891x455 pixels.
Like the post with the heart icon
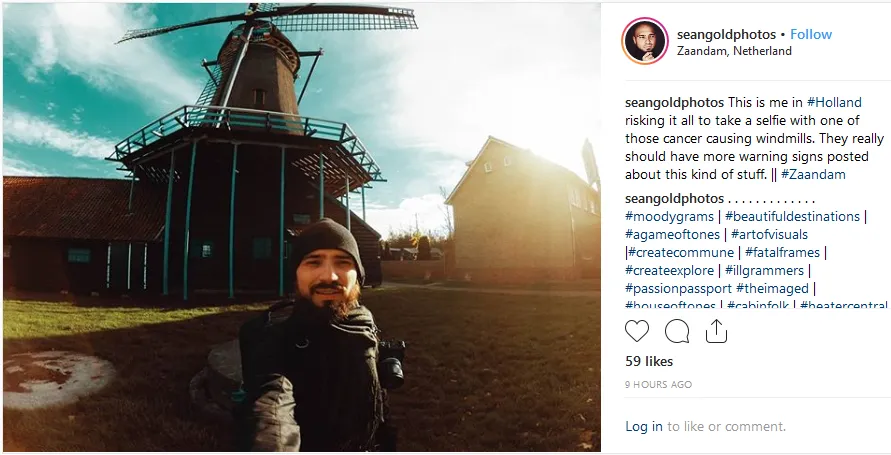[x=636, y=331]
